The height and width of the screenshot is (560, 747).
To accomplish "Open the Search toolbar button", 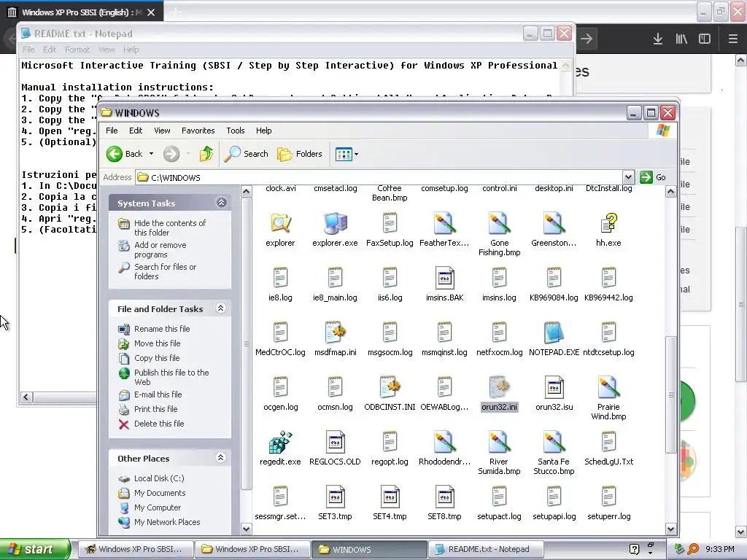I will 247,154.
